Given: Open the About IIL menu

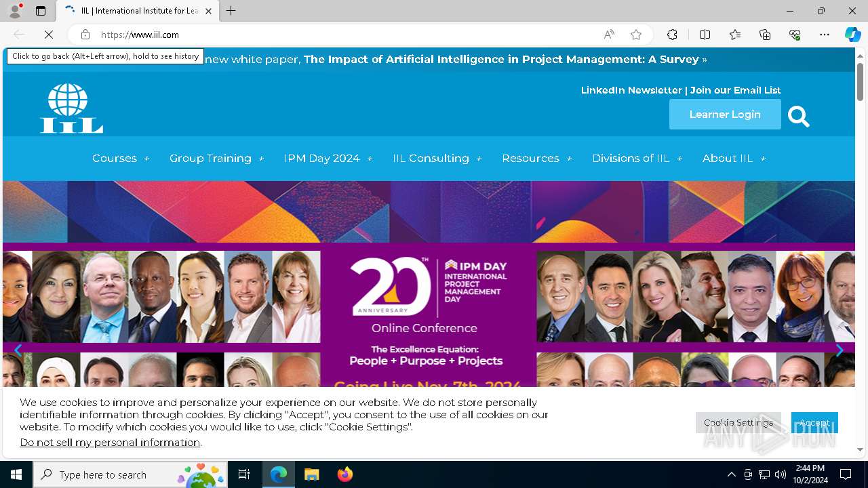Looking at the screenshot, I should coord(728,159).
